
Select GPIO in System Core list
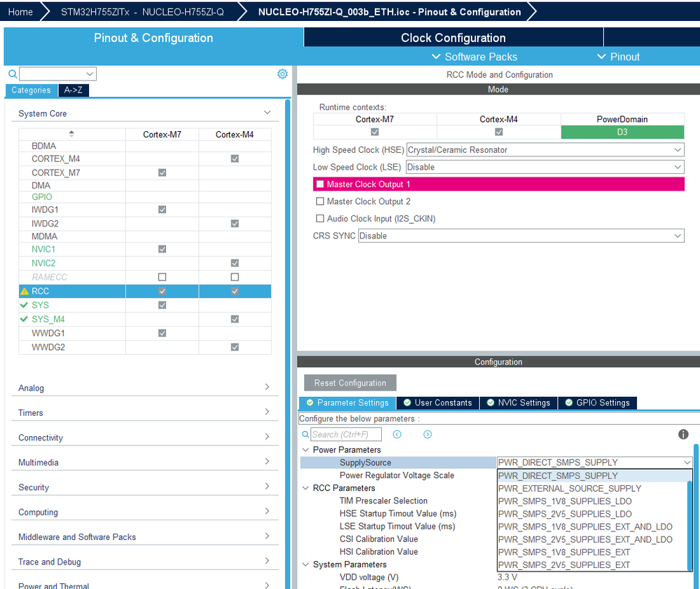(42, 197)
